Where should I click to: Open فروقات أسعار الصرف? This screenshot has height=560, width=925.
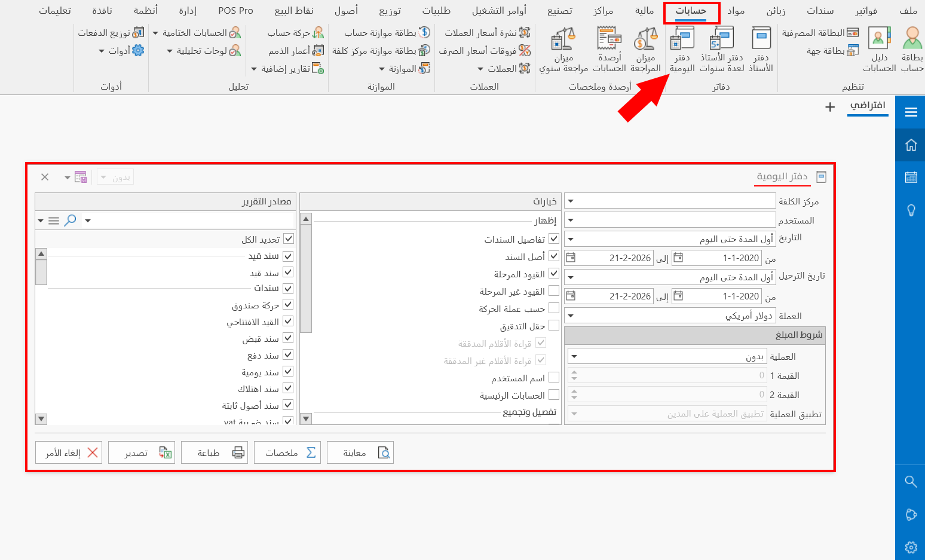click(485, 51)
